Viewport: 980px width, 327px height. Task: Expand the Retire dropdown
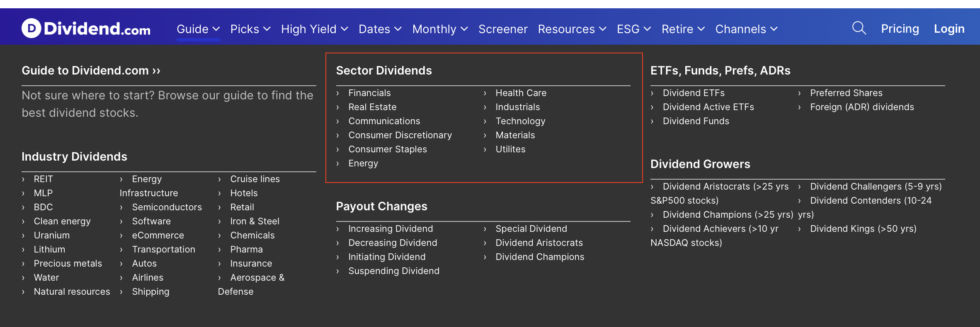683,29
